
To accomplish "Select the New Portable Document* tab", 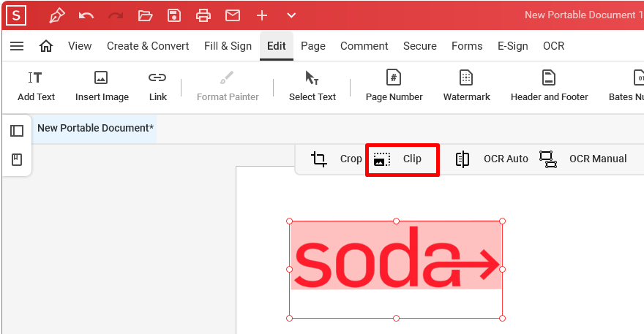I will (95, 128).
